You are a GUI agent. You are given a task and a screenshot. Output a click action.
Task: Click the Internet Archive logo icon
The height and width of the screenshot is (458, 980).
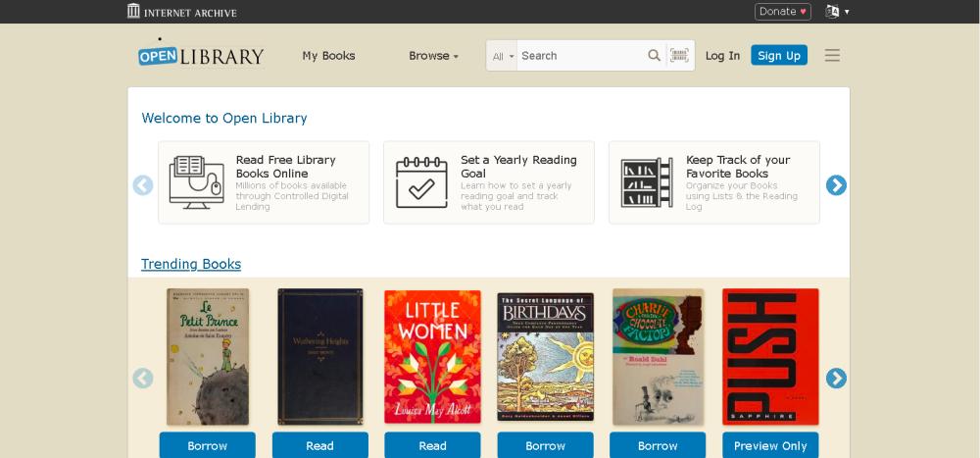(133, 11)
